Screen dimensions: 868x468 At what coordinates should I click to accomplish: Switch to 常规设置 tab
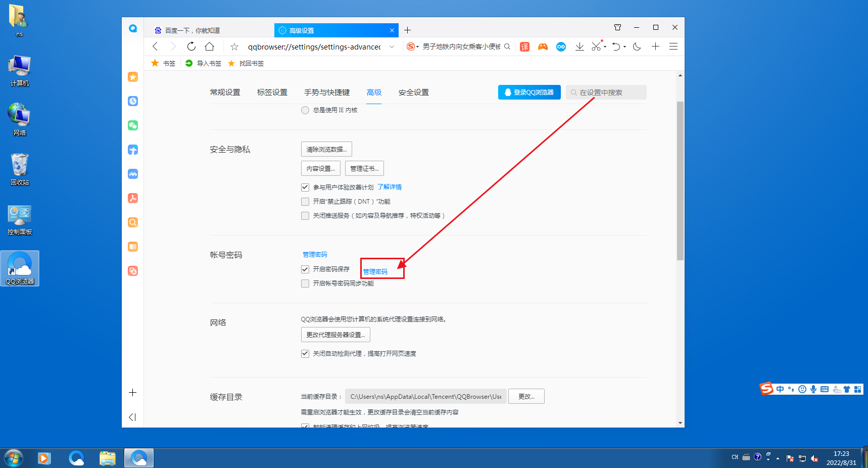click(225, 92)
